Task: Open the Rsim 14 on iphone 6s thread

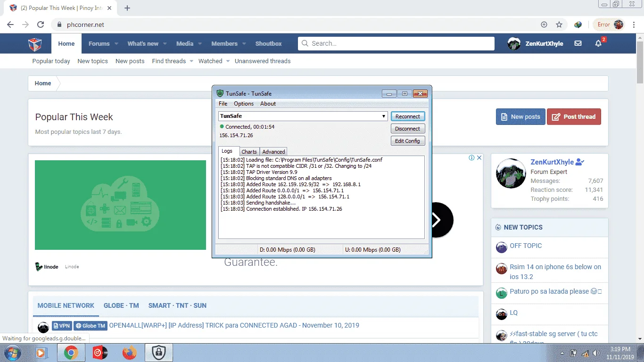Action: pyautogui.click(x=555, y=271)
